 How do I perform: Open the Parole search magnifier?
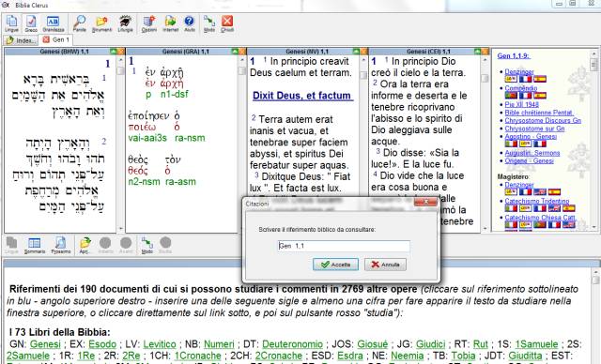click(80, 23)
